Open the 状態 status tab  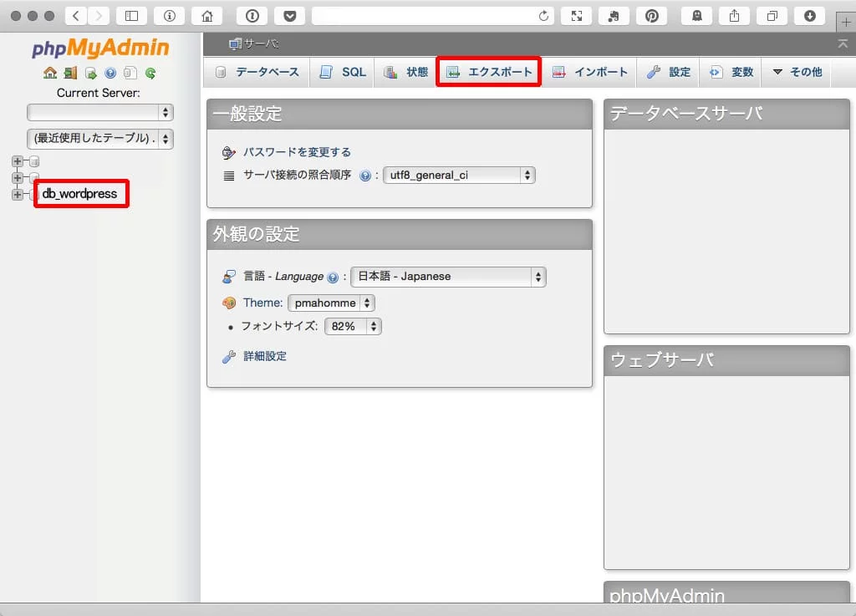pos(405,72)
